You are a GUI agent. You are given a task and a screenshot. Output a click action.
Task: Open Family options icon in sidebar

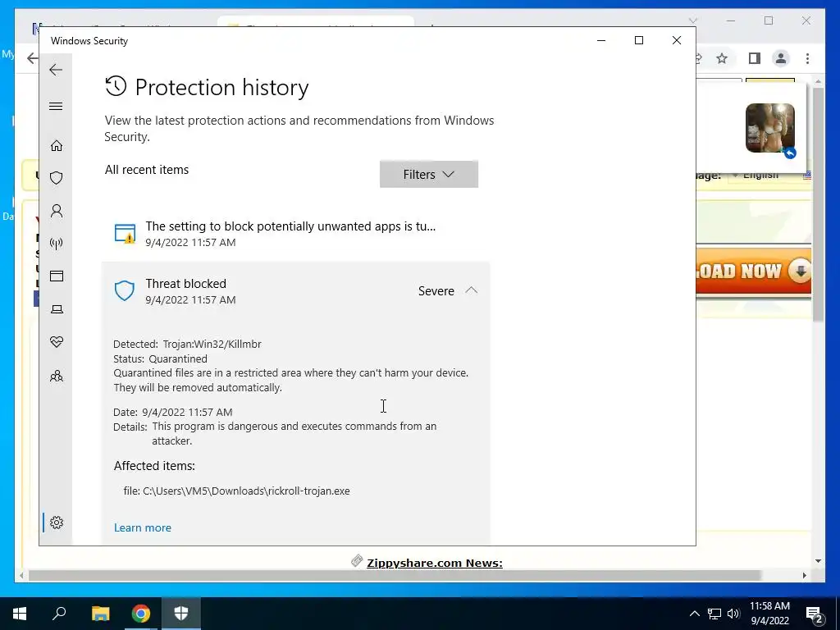57,376
